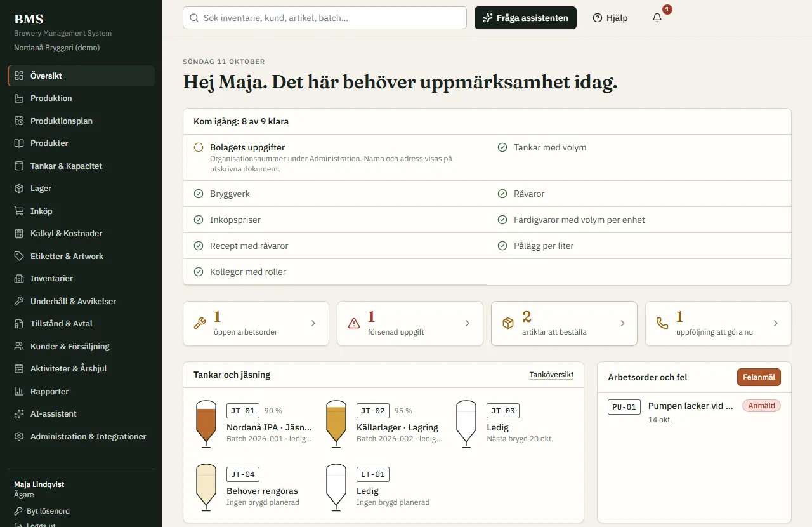Screen dimensions: 812x527
Task: Open Aktiviteter & Årshjul menu item
Action: coord(81,369)
